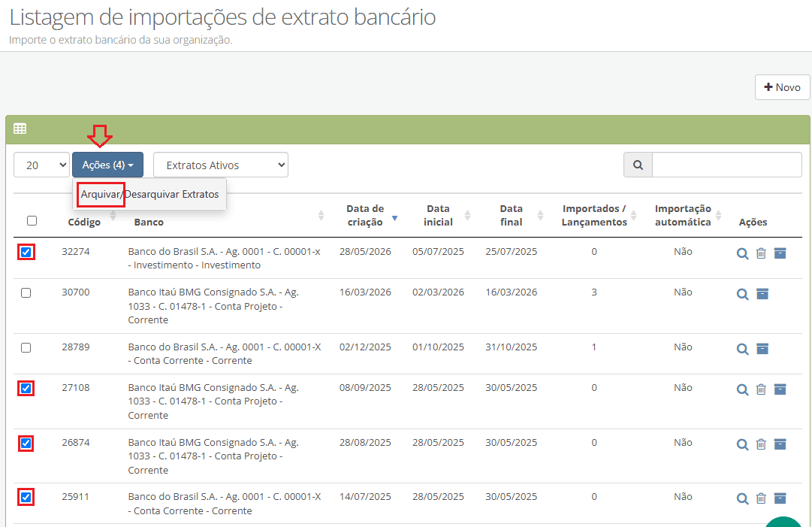Click the table grid icon in green header
The height and width of the screenshot is (527, 812).
[x=20, y=129]
